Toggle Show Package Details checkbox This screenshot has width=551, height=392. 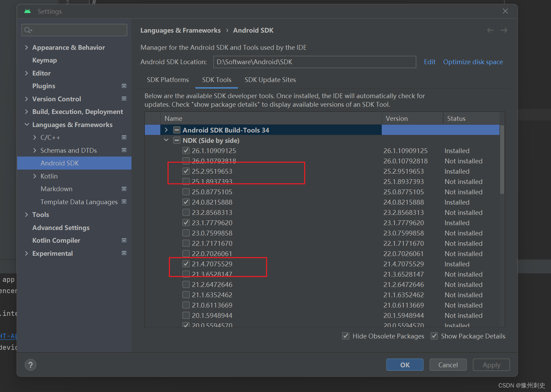(x=434, y=336)
